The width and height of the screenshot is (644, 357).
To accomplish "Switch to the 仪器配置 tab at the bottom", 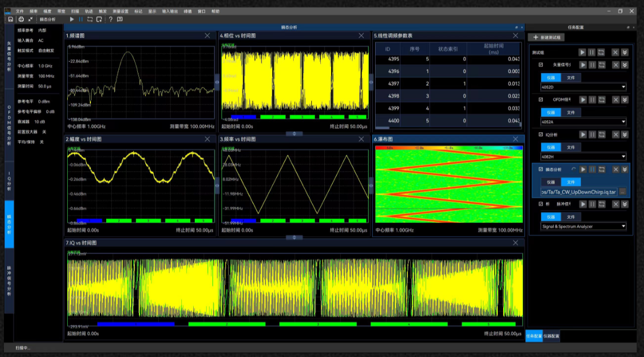I will (x=551, y=336).
